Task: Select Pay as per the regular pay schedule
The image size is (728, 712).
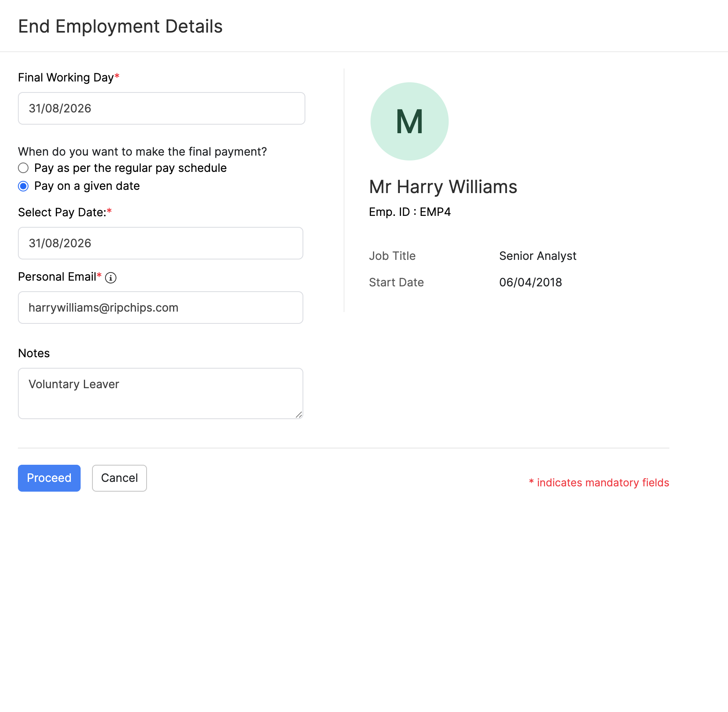Action: (x=23, y=168)
